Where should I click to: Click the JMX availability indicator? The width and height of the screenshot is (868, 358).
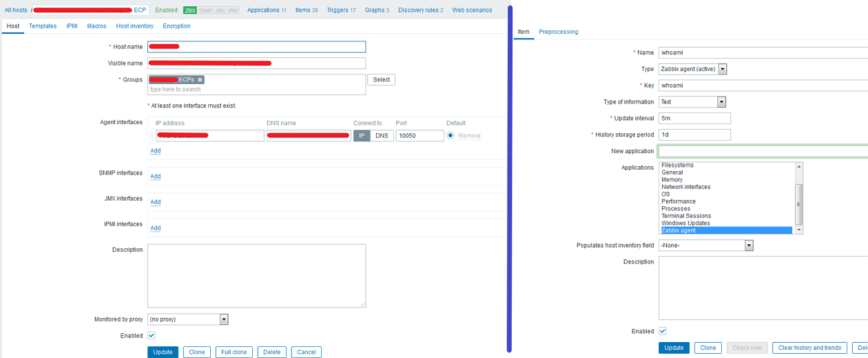point(220,10)
